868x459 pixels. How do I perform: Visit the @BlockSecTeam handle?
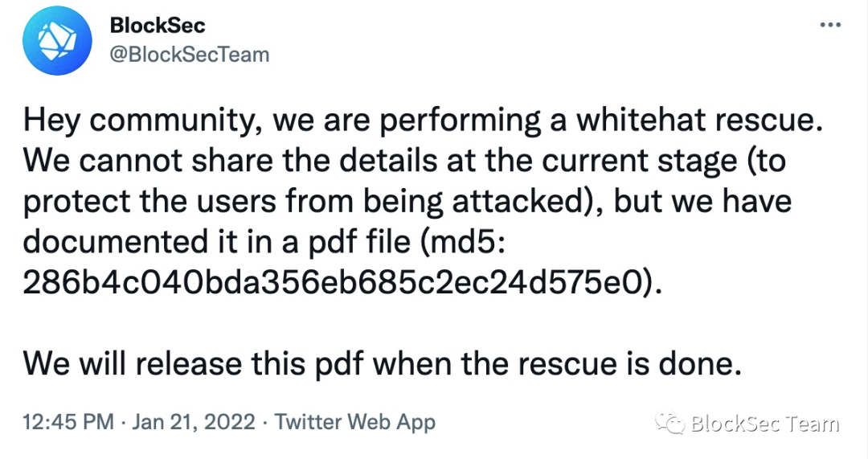click(190, 55)
